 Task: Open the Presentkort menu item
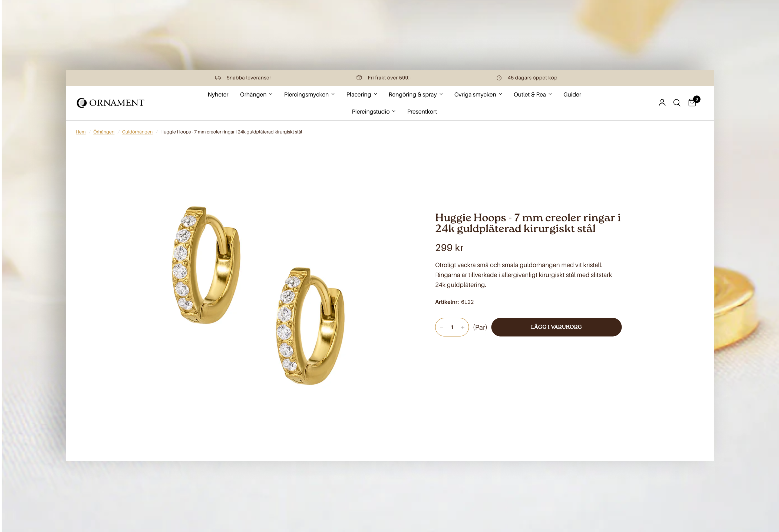pyautogui.click(x=422, y=112)
